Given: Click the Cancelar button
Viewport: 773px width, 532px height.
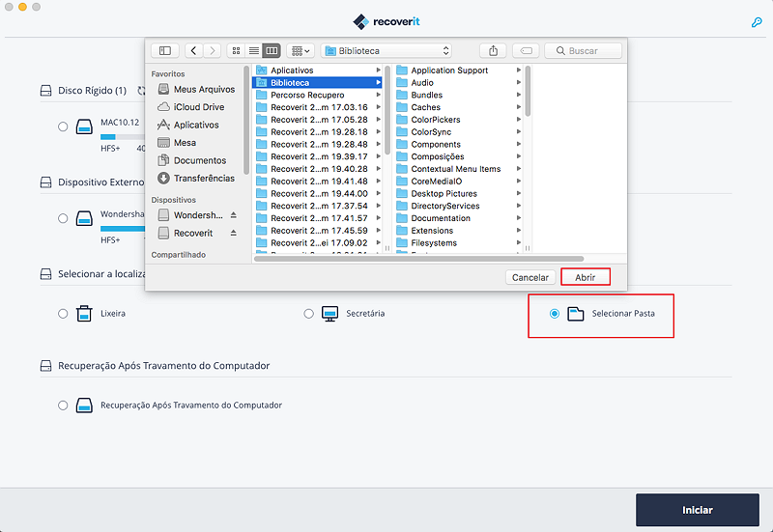Looking at the screenshot, I should click(530, 277).
